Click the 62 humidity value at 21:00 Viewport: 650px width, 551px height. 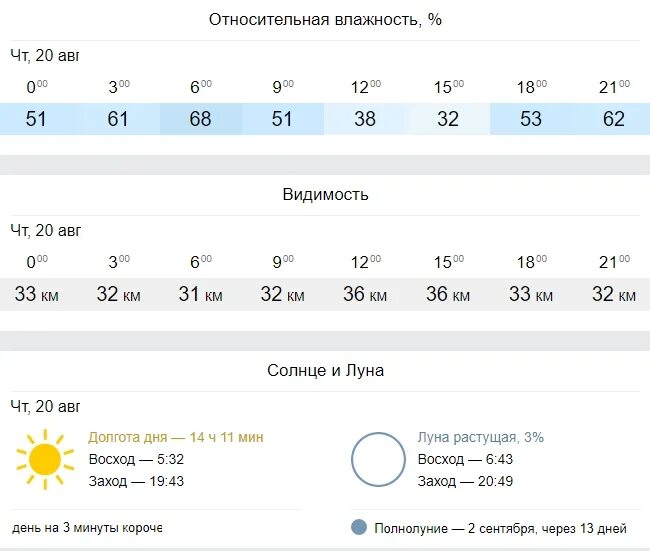click(614, 119)
